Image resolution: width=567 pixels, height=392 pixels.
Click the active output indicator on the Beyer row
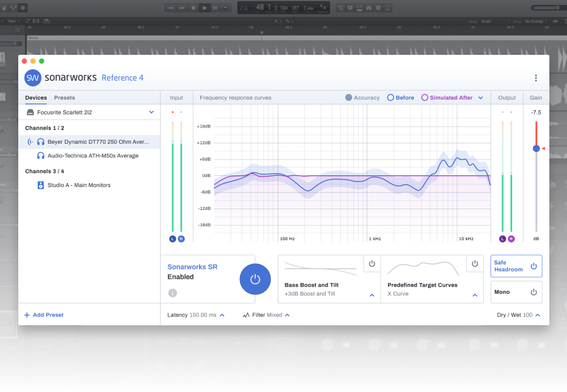coord(30,142)
